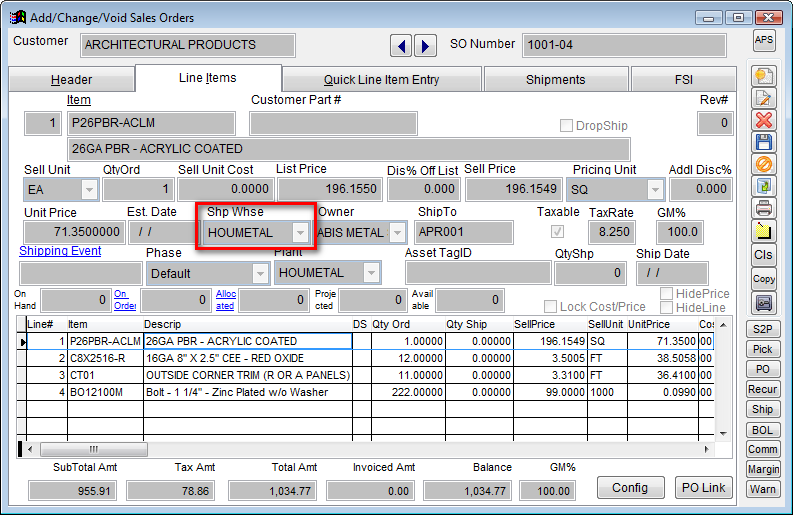Image resolution: width=793 pixels, height=515 pixels.
Task: Go to next sales order arrow
Action: coord(425,46)
